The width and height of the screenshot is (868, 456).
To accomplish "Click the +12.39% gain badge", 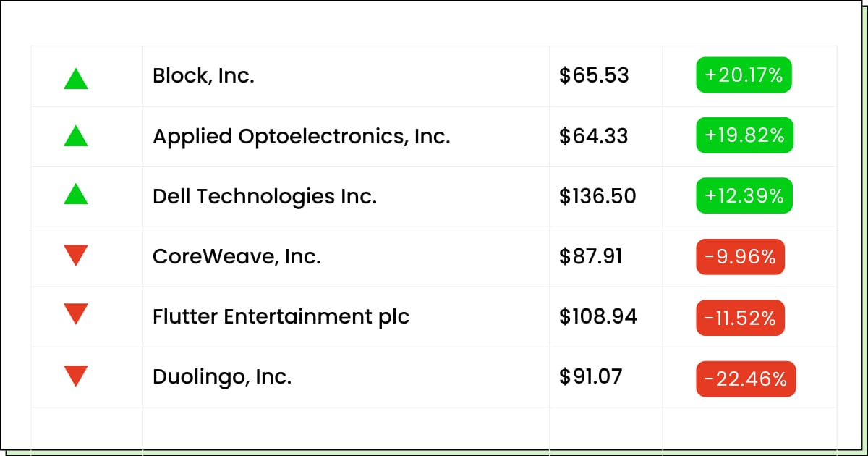I will 744,195.
